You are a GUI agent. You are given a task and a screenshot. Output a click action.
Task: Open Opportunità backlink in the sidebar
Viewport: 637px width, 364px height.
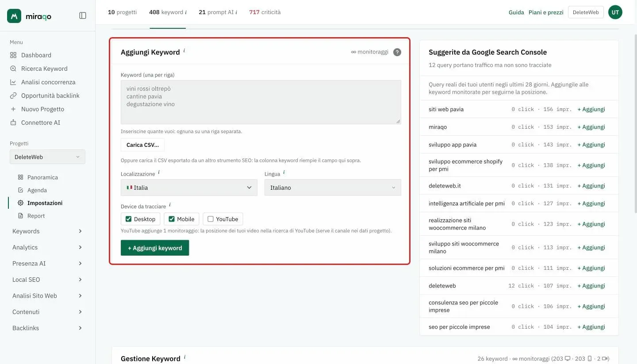point(45,96)
